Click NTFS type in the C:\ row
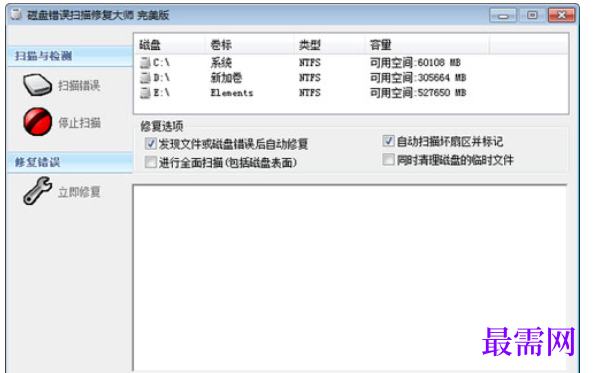594x373 pixels. click(310, 62)
